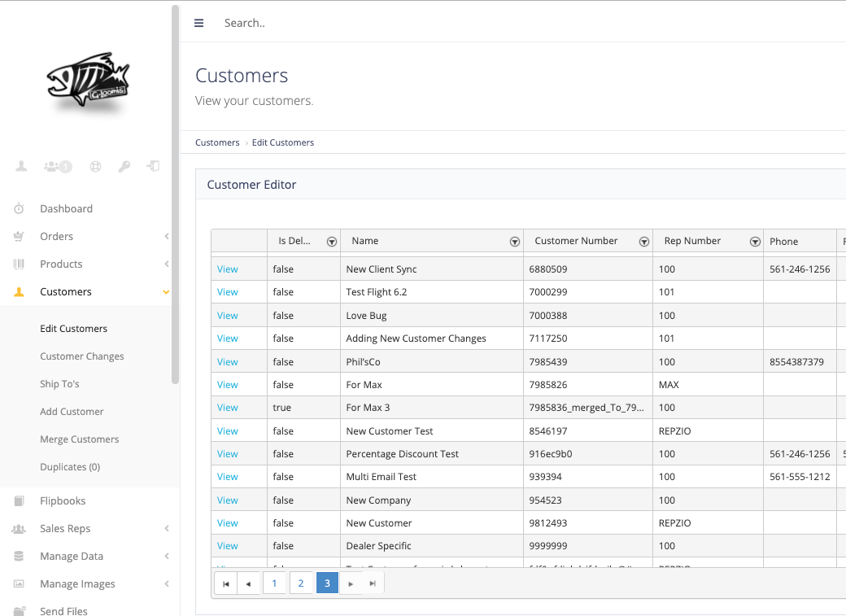Click the Manage Data database icon

pyautogui.click(x=19, y=556)
